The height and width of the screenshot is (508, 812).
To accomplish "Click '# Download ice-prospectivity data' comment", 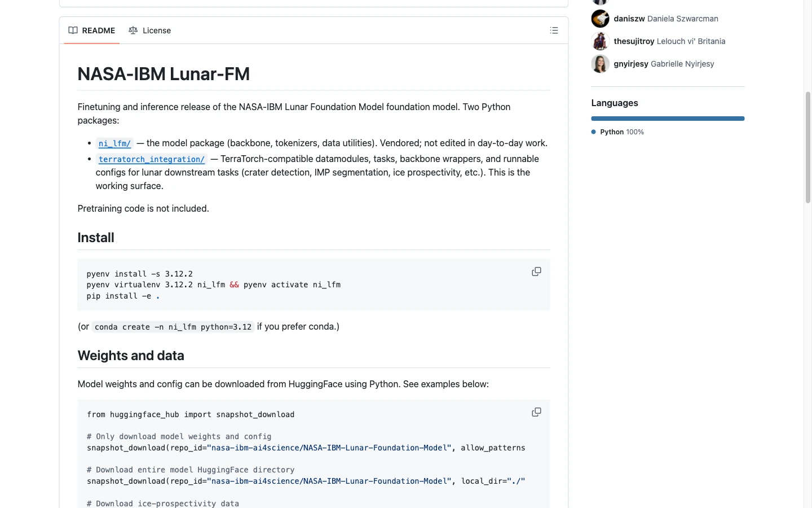I will click(163, 503).
